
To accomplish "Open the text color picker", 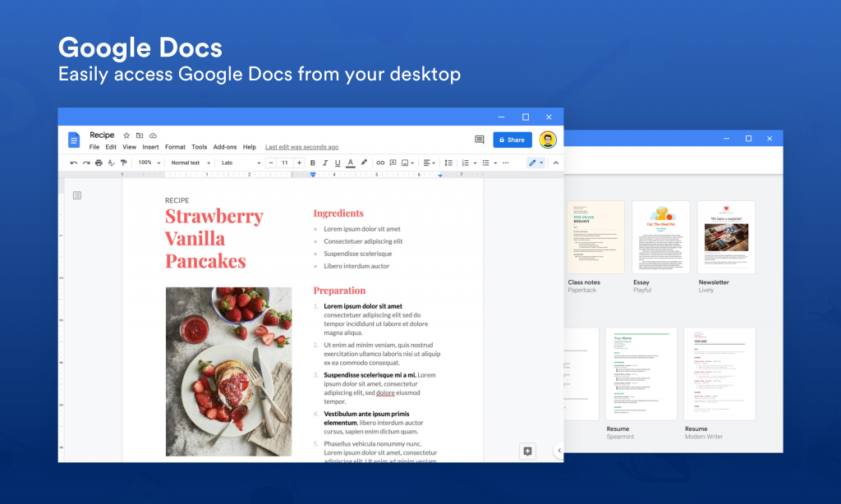I will (x=350, y=163).
